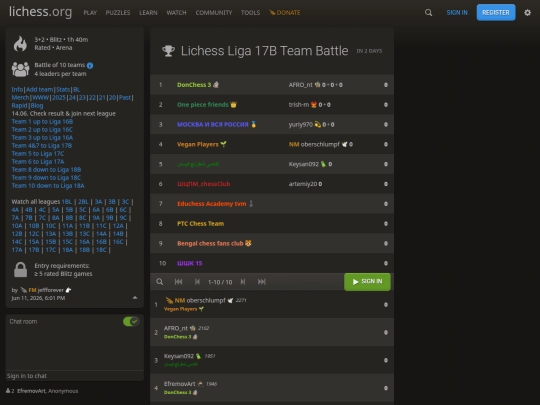Image resolution: width=540 pixels, height=405 pixels.
Task: Search players with standings magnifier icon
Action: (x=159, y=282)
